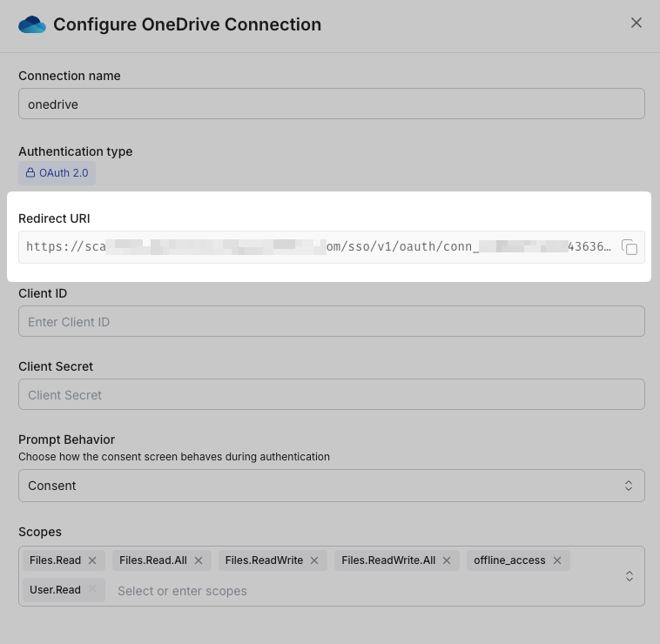This screenshot has width=660, height=644.
Task: Expand the Scopes selector chevron
Action: (630, 576)
